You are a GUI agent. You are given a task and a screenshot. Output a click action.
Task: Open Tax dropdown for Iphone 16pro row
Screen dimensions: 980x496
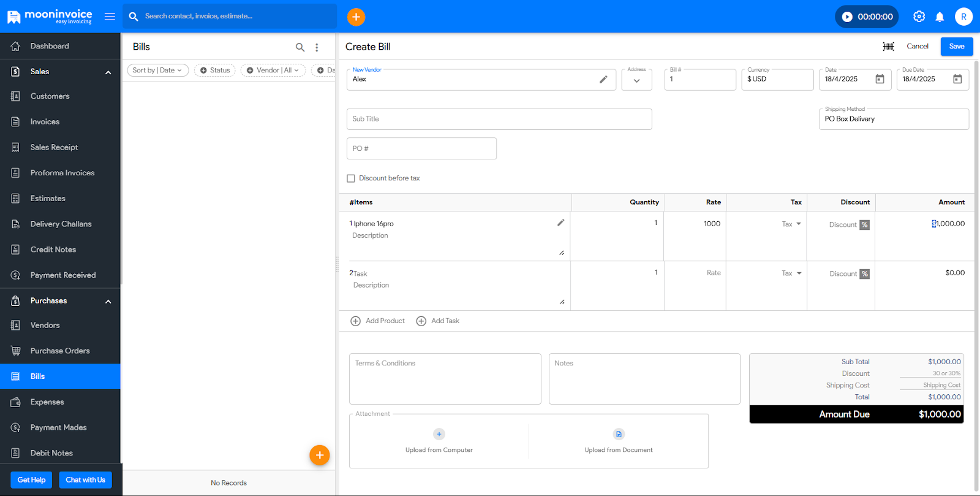pos(791,224)
